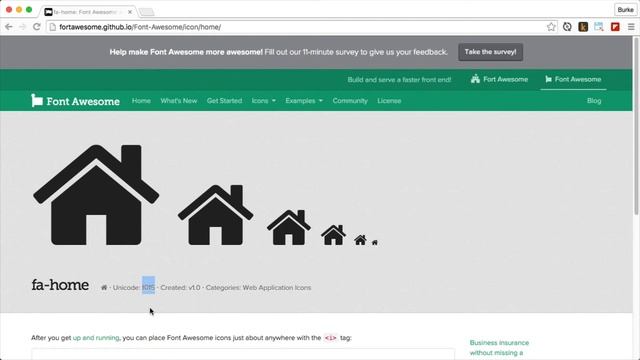Open the License nav link
Image resolution: width=640 pixels, height=360 pixels.
pos(389,101)
